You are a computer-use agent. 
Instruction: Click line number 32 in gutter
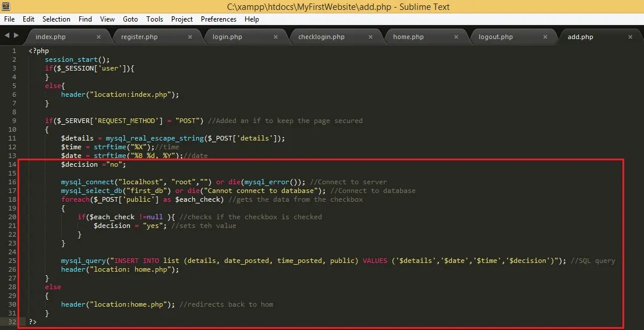12,322
